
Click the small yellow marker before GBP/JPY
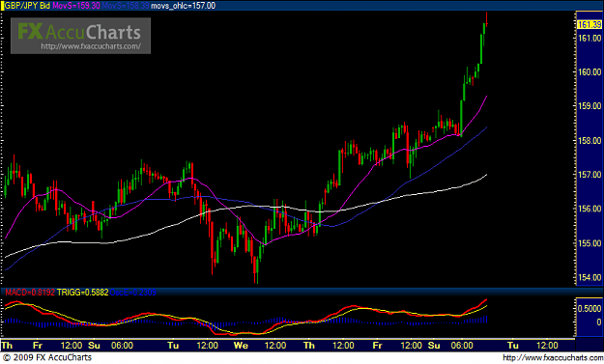point(2,6)
